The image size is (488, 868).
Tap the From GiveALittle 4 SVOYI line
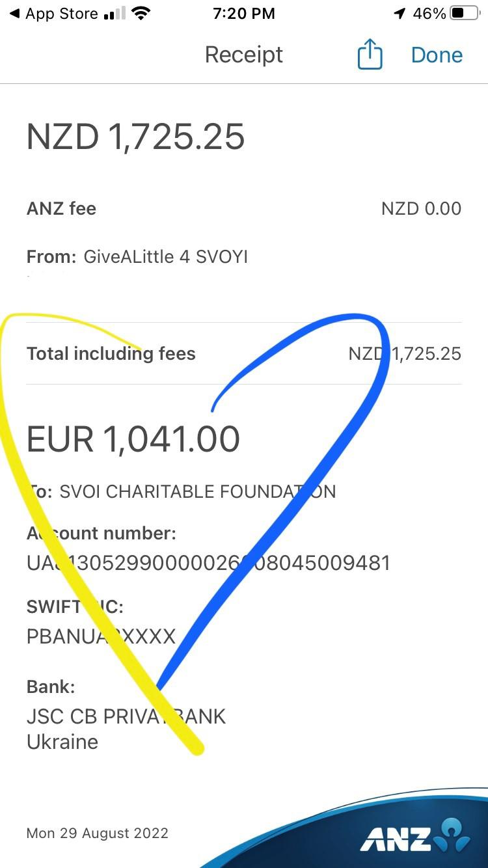(x=137, y=257)
